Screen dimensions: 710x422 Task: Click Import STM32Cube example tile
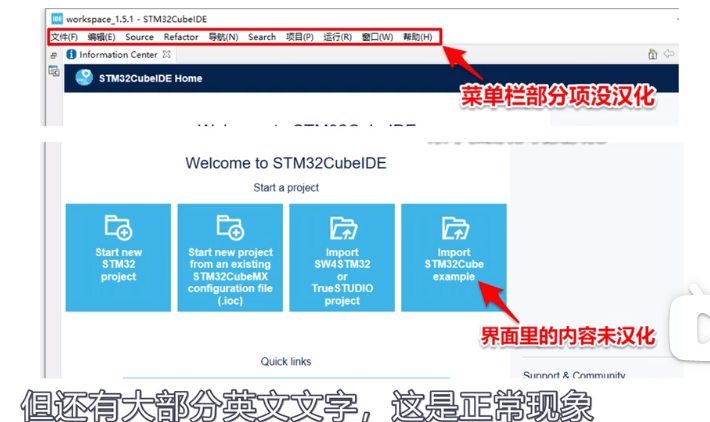coord(454,258)
